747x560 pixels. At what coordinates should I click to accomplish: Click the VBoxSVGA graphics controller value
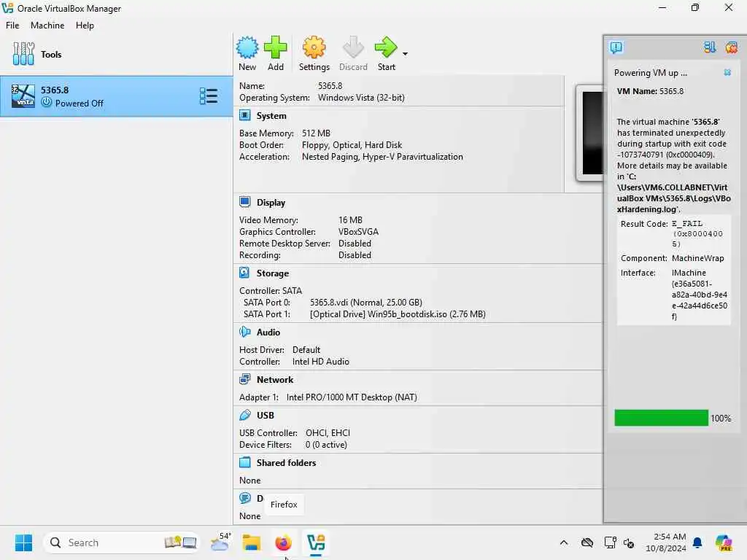click(358, 232)
